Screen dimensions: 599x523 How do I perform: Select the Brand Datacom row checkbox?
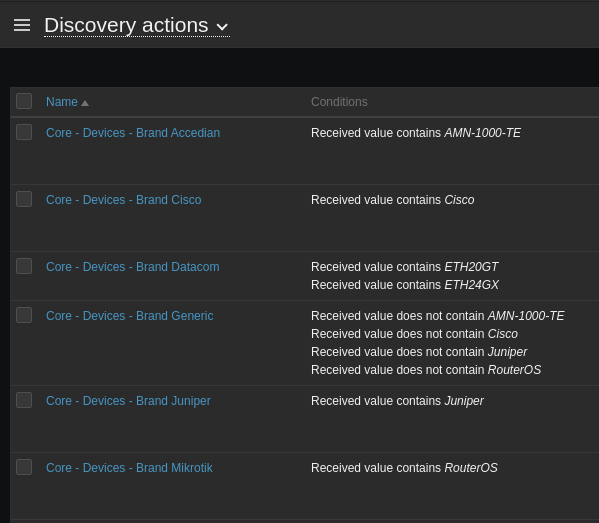24,266
